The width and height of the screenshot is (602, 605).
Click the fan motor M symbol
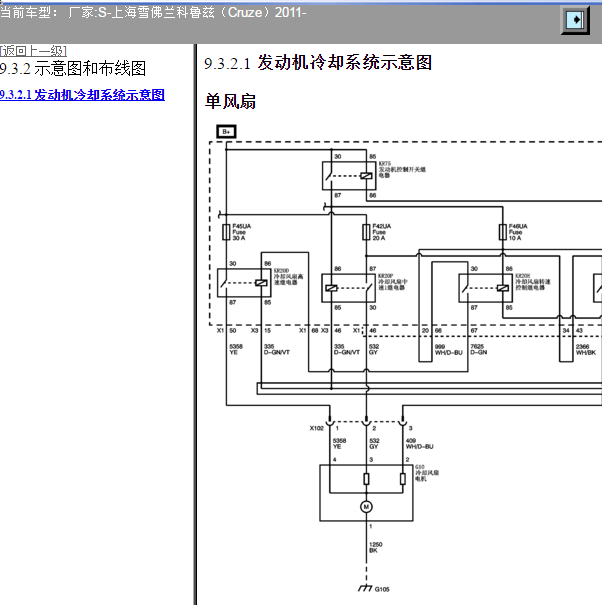(366, 507)
